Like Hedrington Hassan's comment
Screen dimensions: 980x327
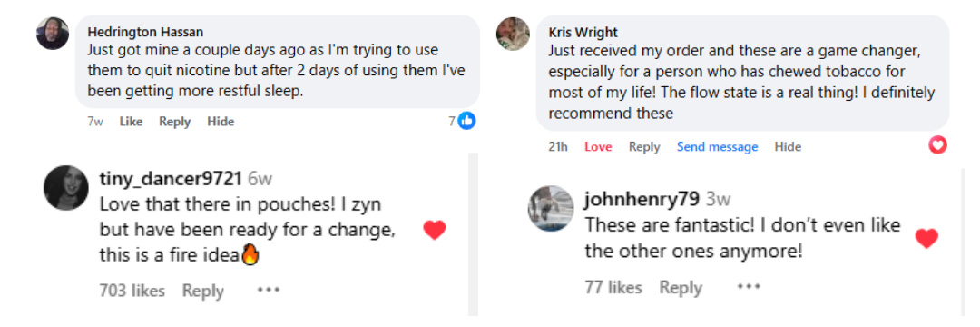(x=131, y=122)
